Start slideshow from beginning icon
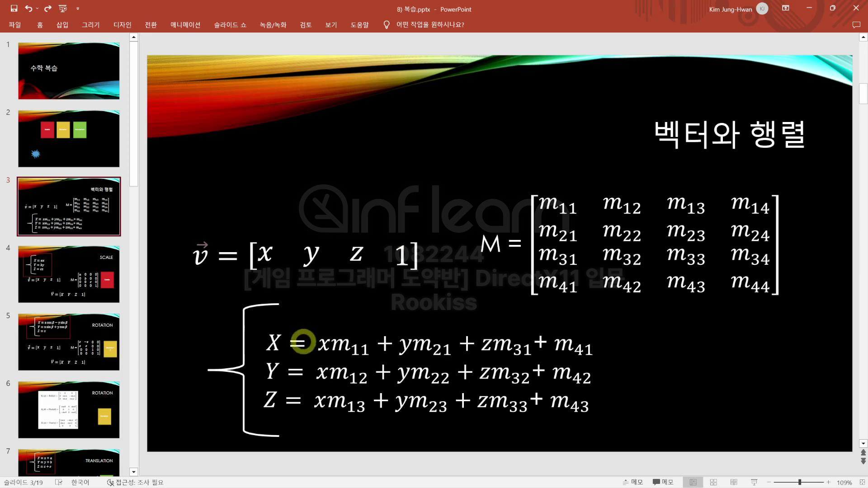Screen dimensions: 868x488 pyautogui.click(x=63, y=9)
